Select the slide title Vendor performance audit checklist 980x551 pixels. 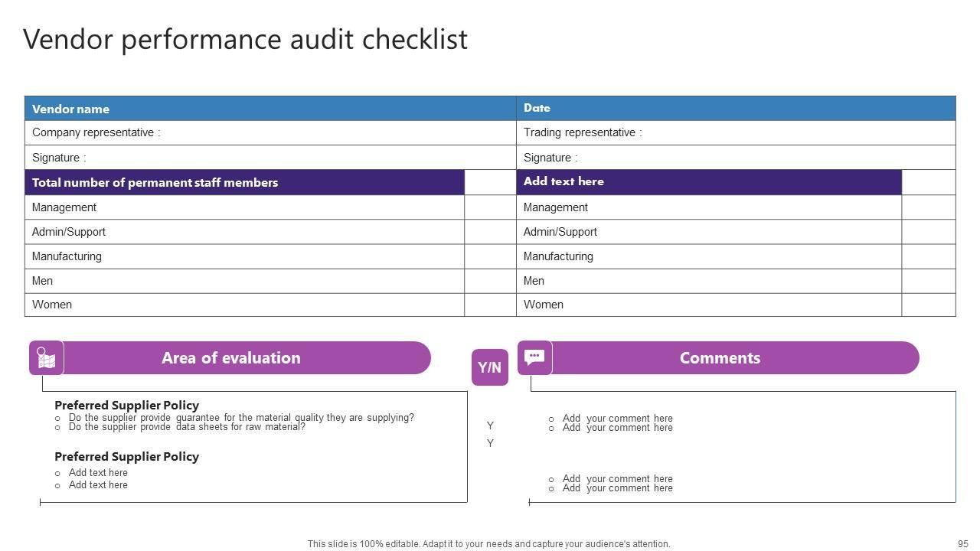(x=245, y=39)
